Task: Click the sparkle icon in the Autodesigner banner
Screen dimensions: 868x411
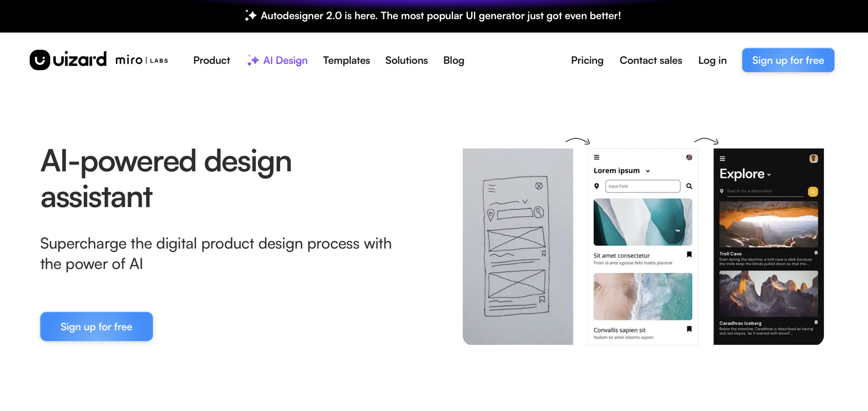Action: point(251,16)
